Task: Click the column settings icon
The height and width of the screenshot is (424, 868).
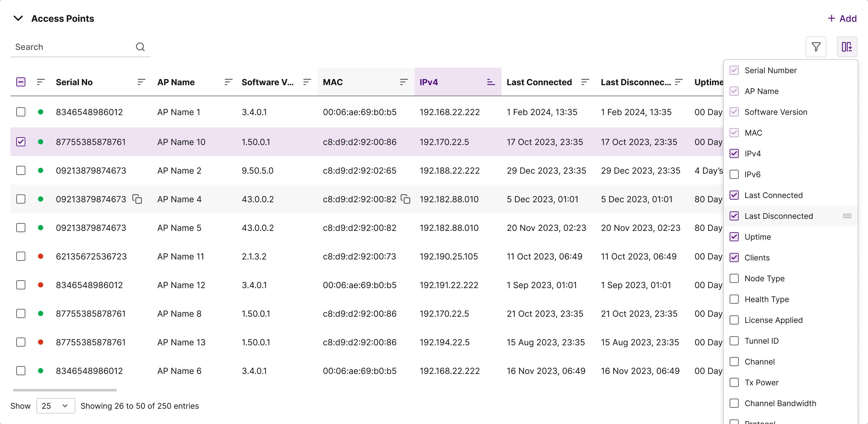Action: tap(847, 47)
